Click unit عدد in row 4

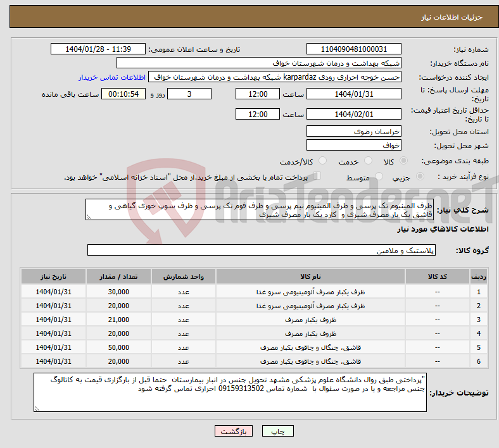tap(184, 334)
